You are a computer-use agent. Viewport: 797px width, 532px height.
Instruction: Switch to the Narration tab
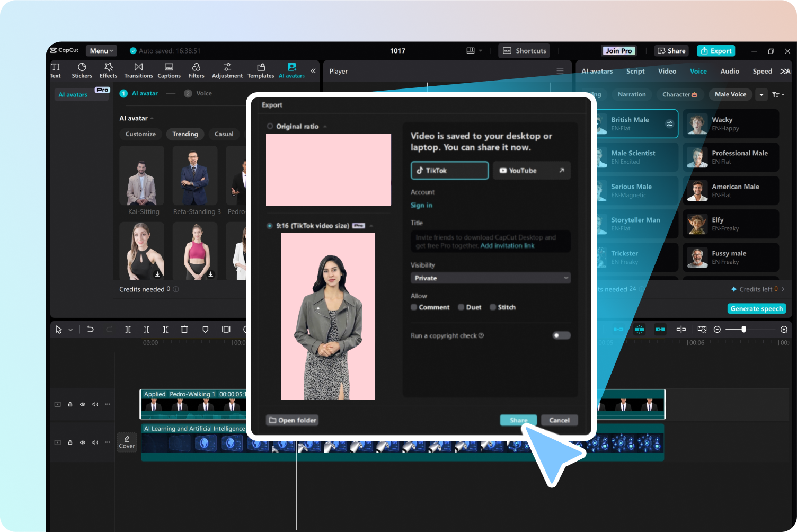click(631, 94)
